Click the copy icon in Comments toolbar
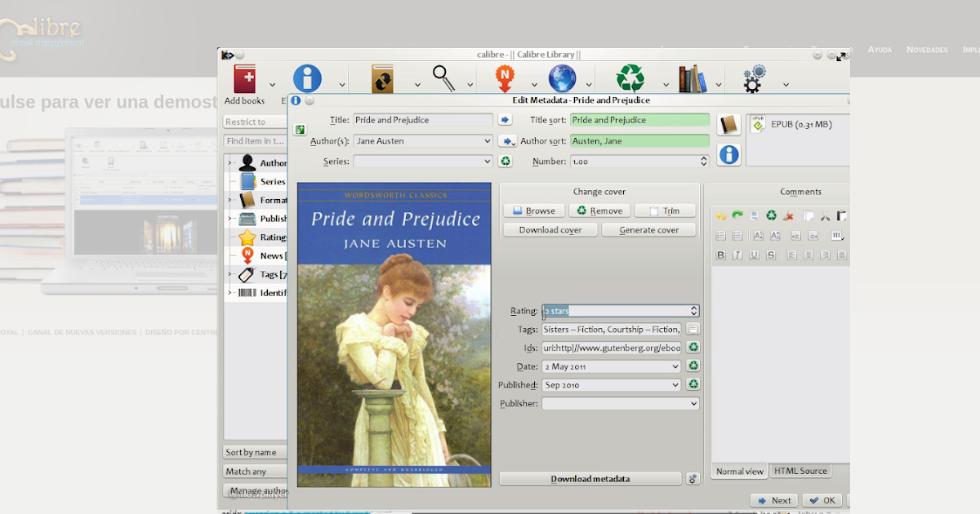Screen dimensions: 980x514 pyautogui.click(x=808, y=216)
